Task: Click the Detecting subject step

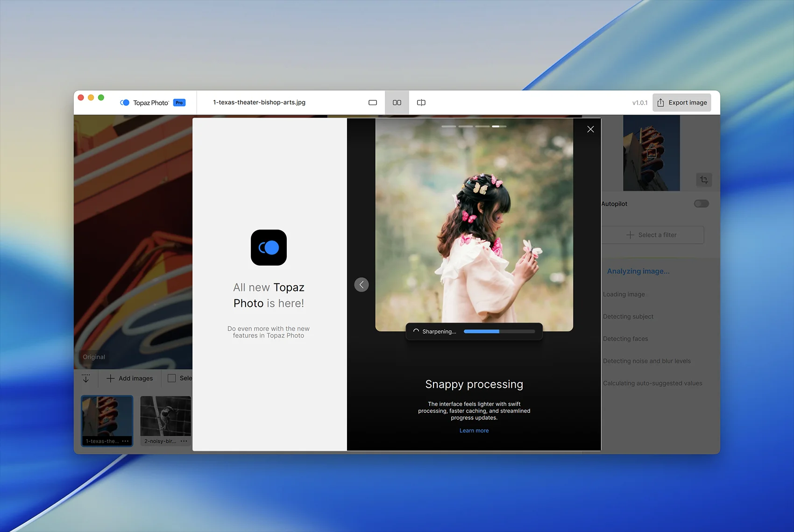Action: 628,317
